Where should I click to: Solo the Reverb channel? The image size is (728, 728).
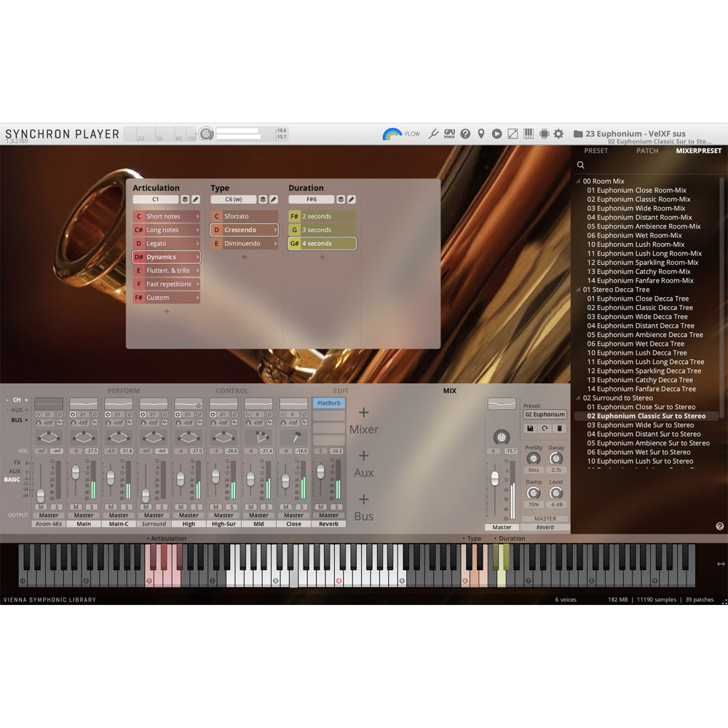click(336, 507)
